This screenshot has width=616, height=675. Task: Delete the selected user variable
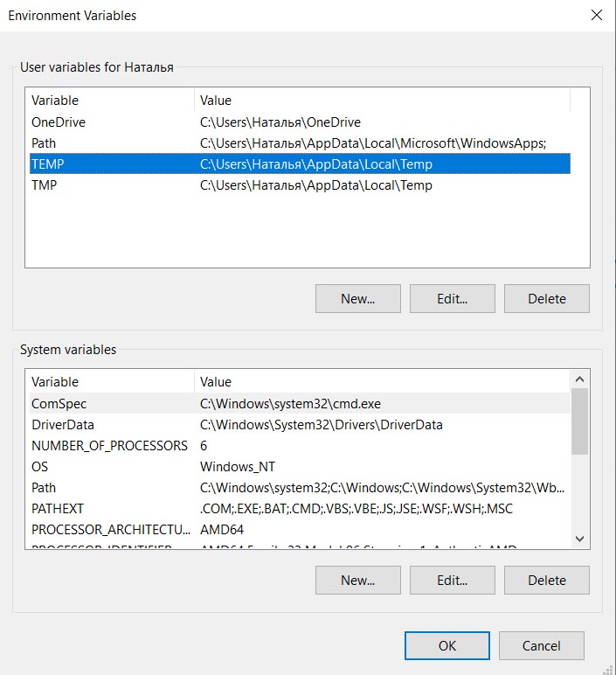(x=546, y=298)
